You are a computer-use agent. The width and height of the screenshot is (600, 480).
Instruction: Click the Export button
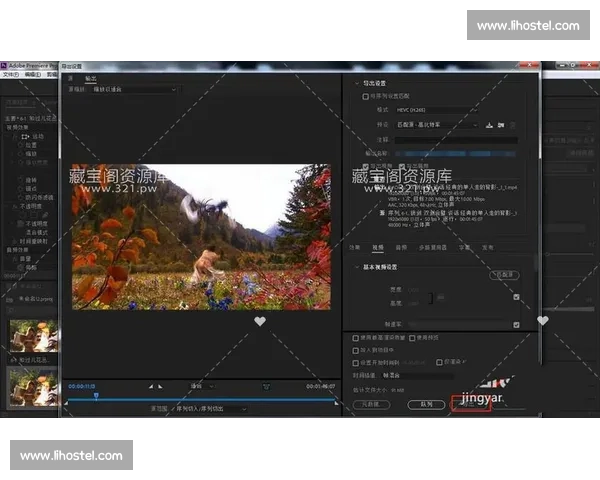tap(470, 404)
